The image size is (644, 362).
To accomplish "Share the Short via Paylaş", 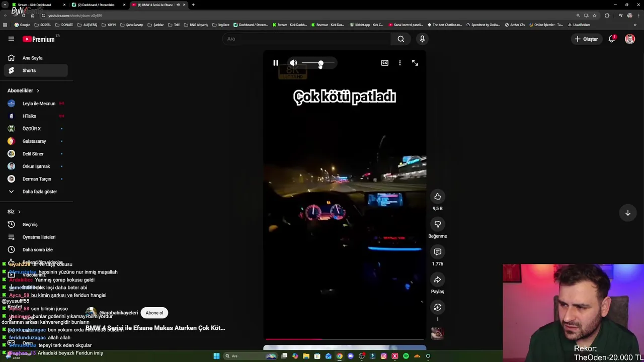I will (438, 280).
